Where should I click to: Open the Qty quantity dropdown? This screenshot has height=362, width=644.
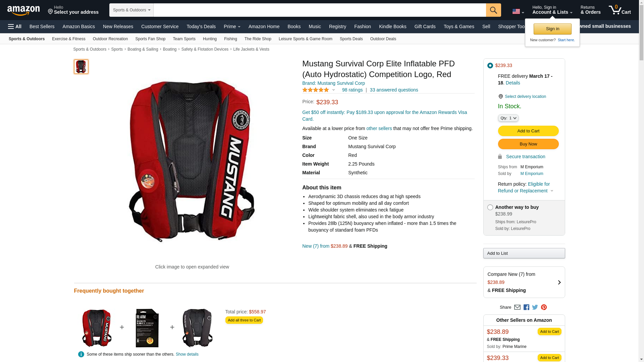tap(508, 118)
